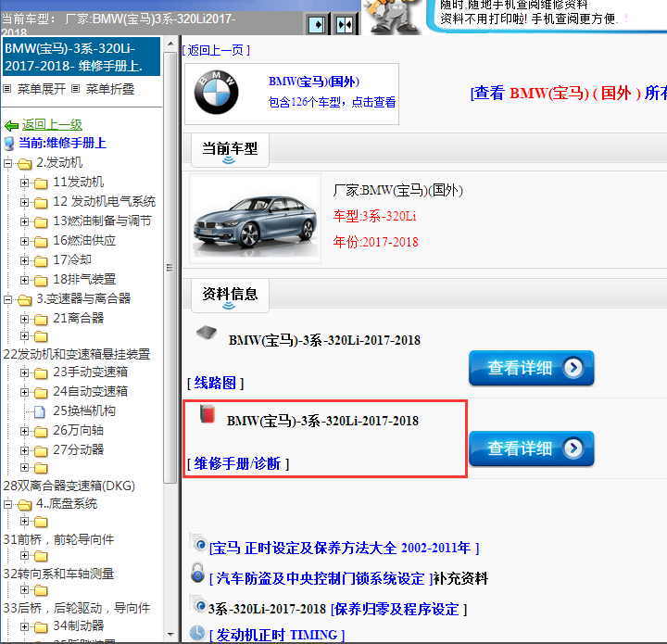
Task: Click 查看详细 button for 线路图
Action: (x=532, y=368)
